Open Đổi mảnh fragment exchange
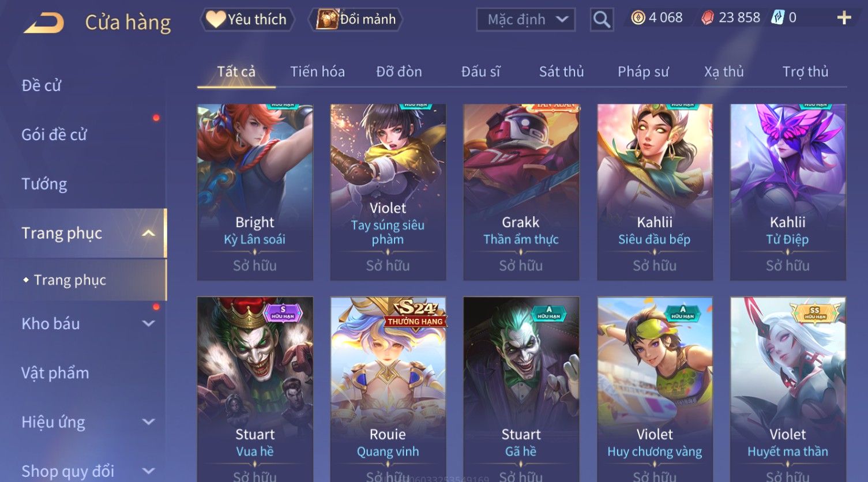This screenshot has width=868, height=482. pyautogui.click(x=355, y=20)
